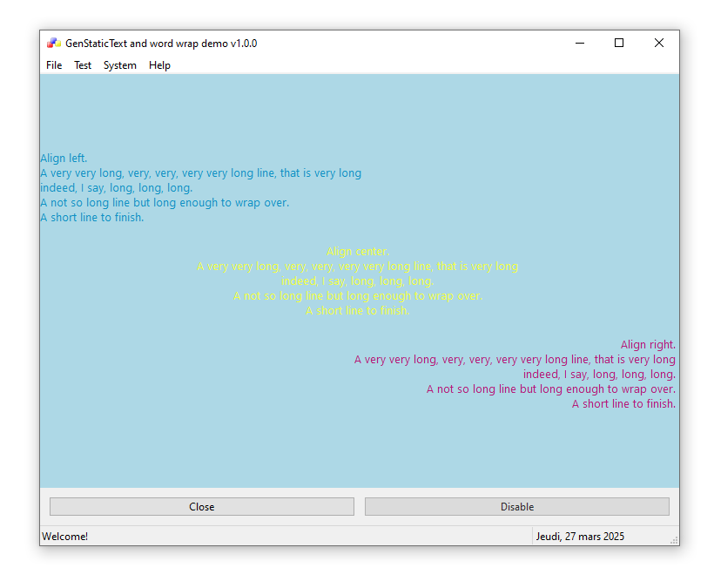Click the GenStaticText app icon in title bar
This screenshot has width=714, height=588.
click(53, 44)
